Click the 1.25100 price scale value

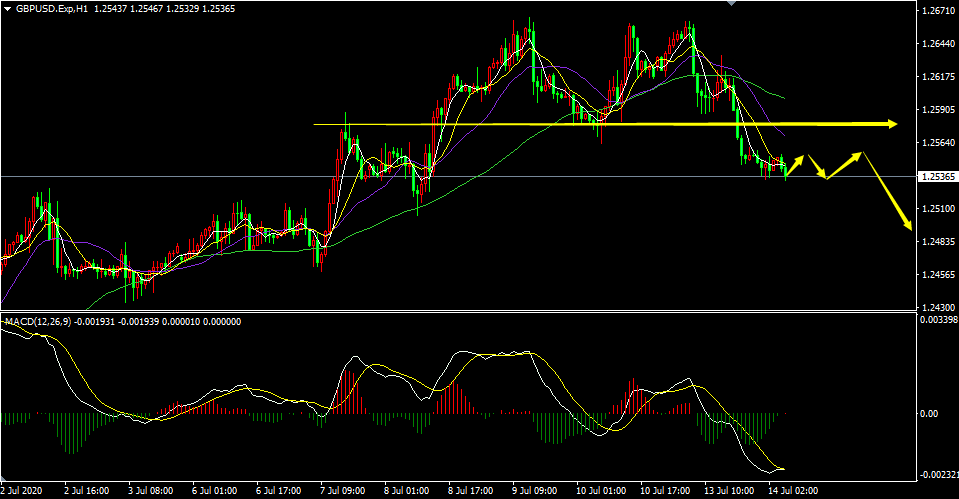point(939,209)
